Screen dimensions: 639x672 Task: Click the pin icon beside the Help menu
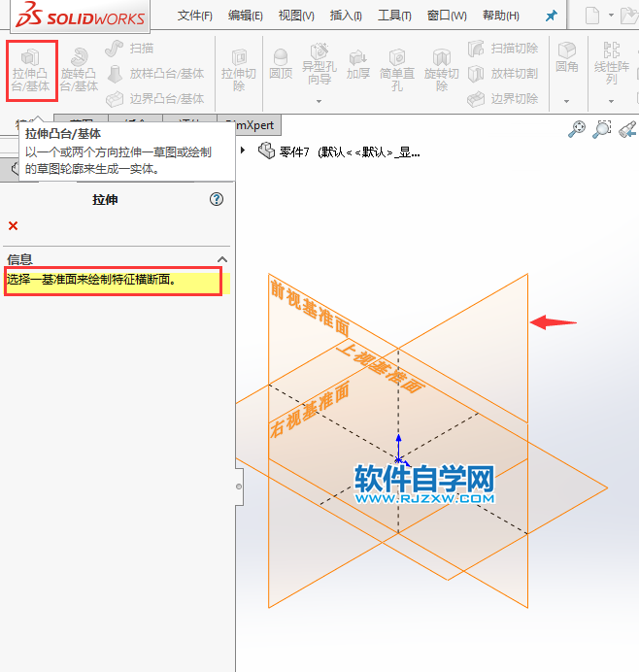click(552, 17)
